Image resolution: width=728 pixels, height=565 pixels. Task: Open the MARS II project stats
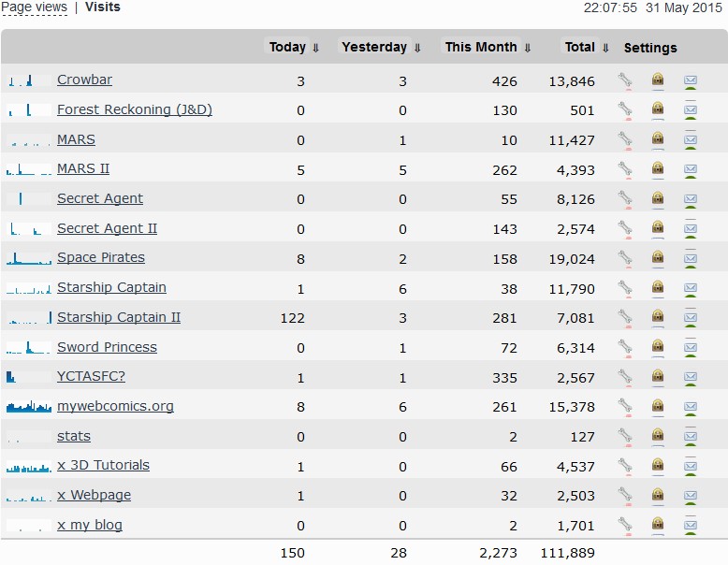(83, 169)
